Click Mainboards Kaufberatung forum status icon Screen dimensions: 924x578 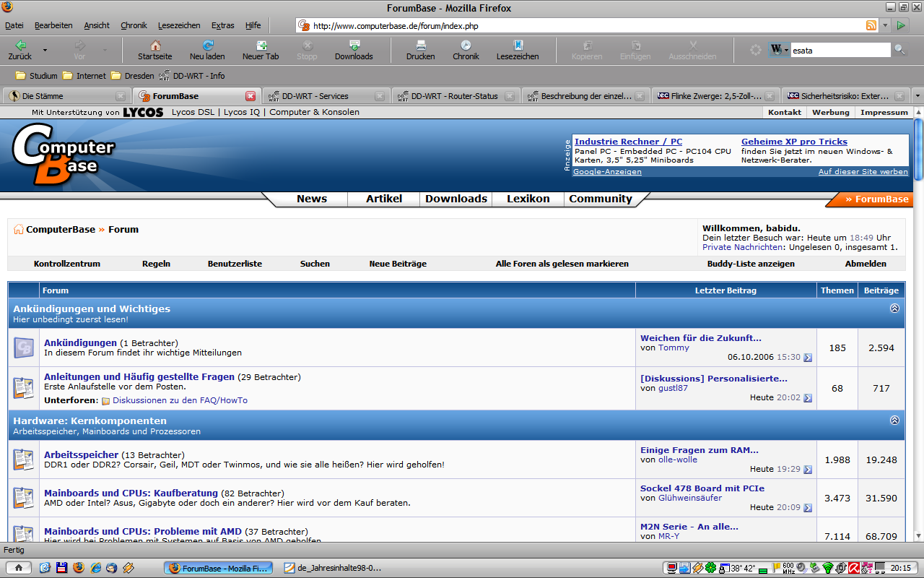(25, 498)
